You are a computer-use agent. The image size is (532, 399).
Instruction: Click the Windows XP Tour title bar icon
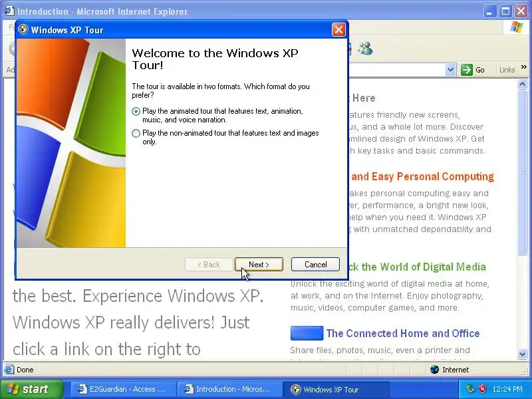23,29
